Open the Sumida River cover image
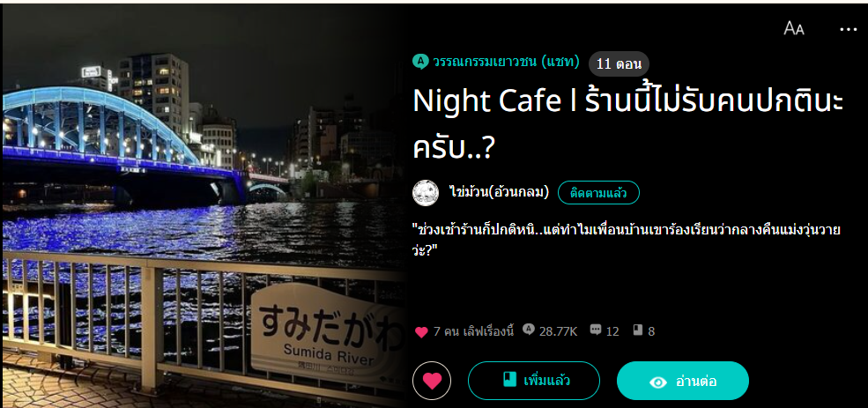The image size is (868, 408). (x=204, y=206)
